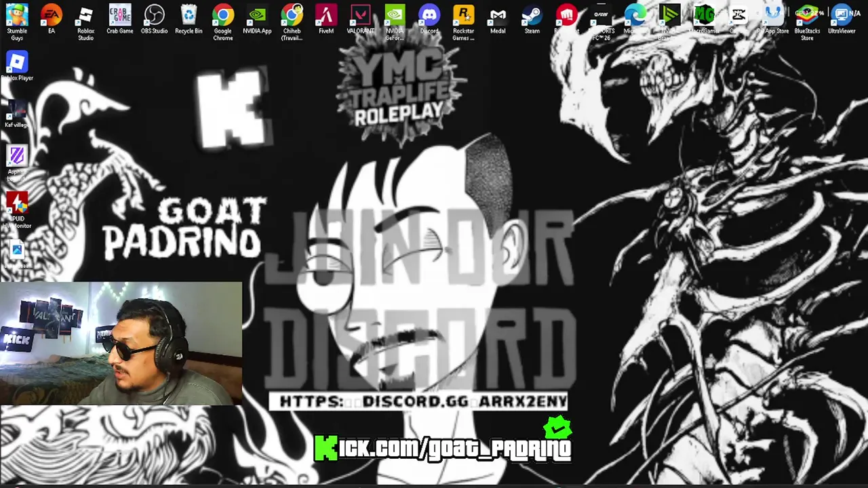868x488 pixels.
Task: Click the webcam overlay feed
Action: point(121,344)
